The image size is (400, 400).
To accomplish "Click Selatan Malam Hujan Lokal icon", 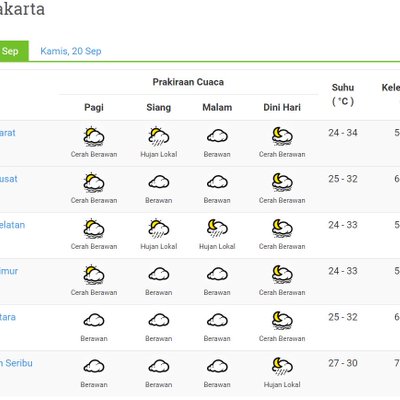I will (x=217, y=229).
